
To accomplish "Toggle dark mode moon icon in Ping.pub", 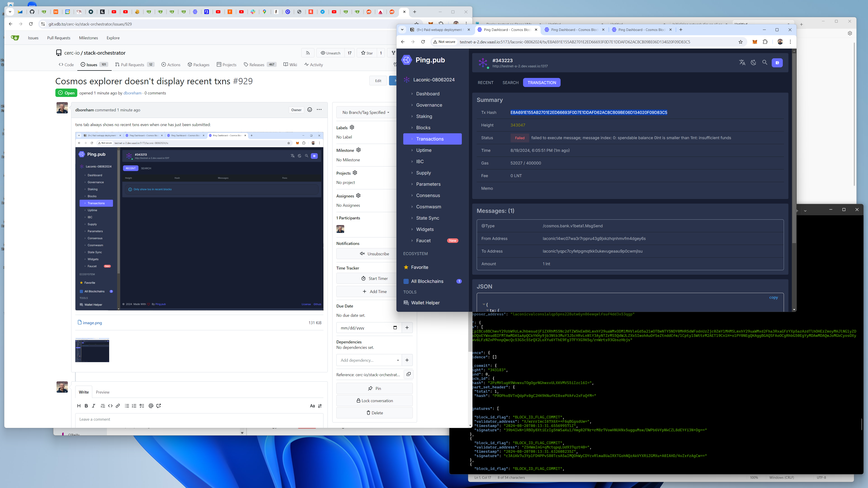I will tap(753, 63).
